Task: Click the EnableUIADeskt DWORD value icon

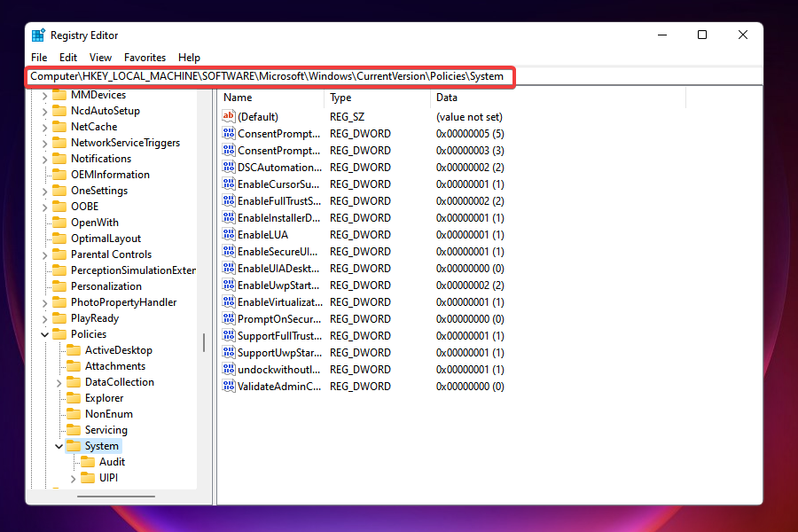Action: [x=229, y=268]
